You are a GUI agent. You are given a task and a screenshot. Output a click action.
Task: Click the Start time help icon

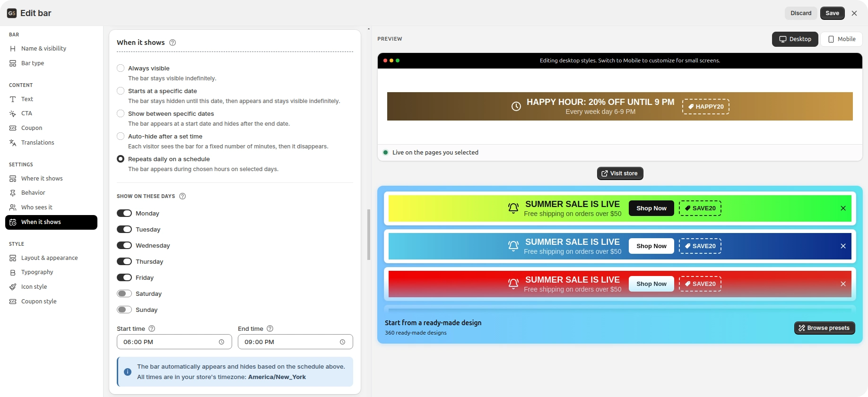tap(152, 328)
